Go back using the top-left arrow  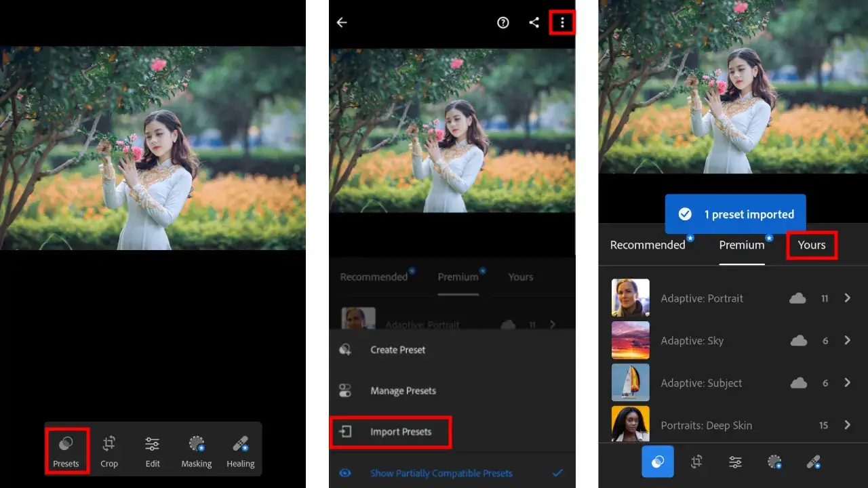click(x=342, y=22)
